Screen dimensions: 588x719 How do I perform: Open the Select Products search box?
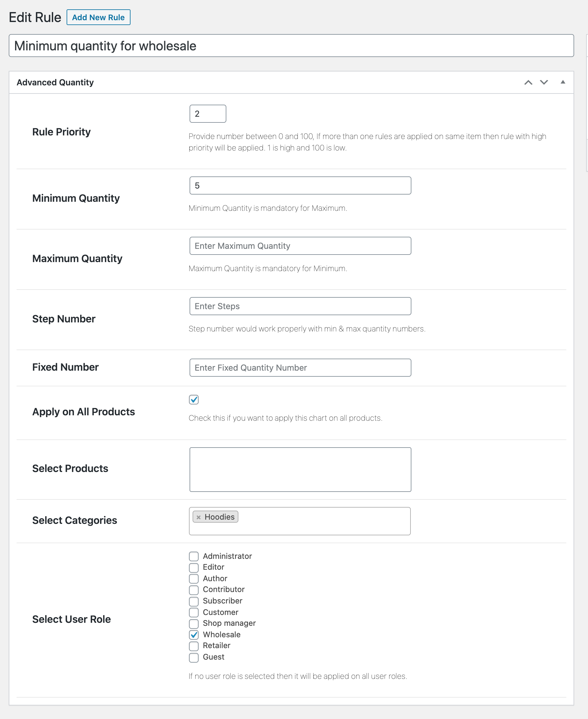click(300, 469)
